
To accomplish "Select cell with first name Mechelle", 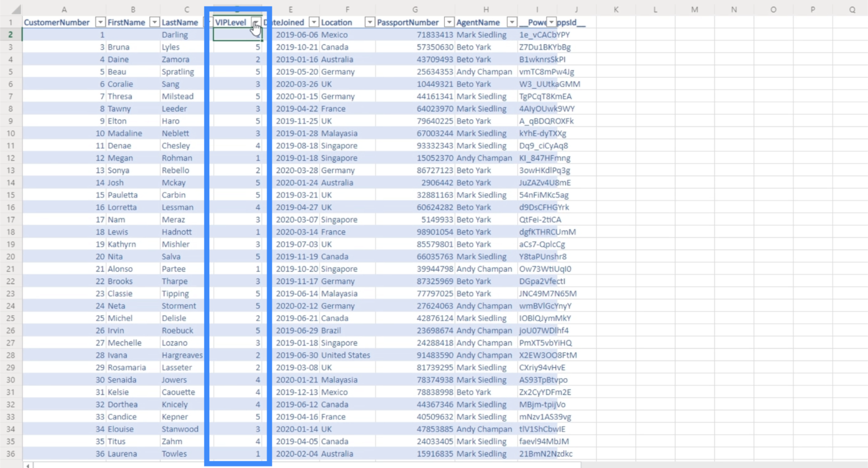I will 133,342.
